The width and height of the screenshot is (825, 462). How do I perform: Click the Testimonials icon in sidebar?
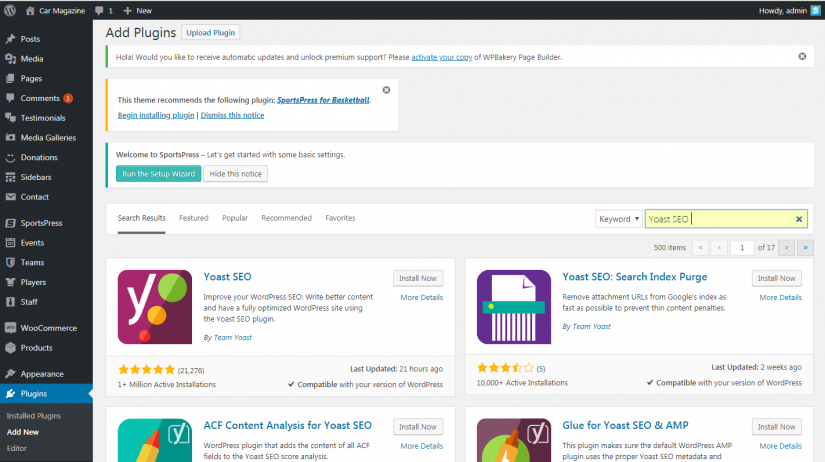click(11, 118)
